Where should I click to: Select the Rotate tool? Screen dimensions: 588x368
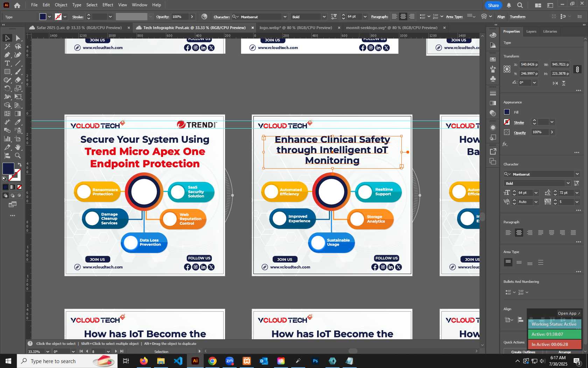7,88
